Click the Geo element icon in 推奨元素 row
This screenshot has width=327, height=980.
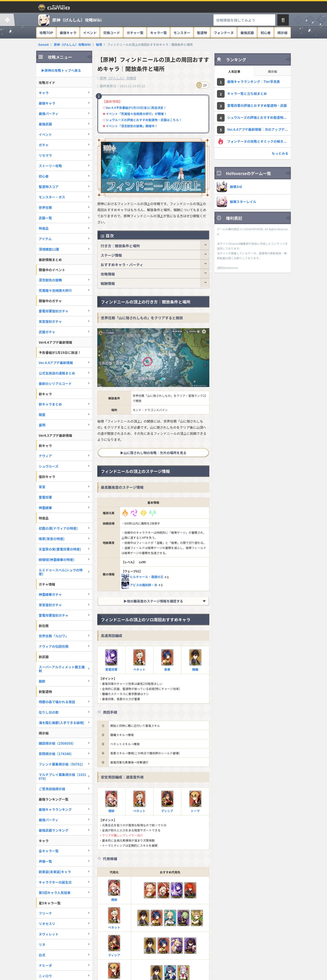click(144, 513)
